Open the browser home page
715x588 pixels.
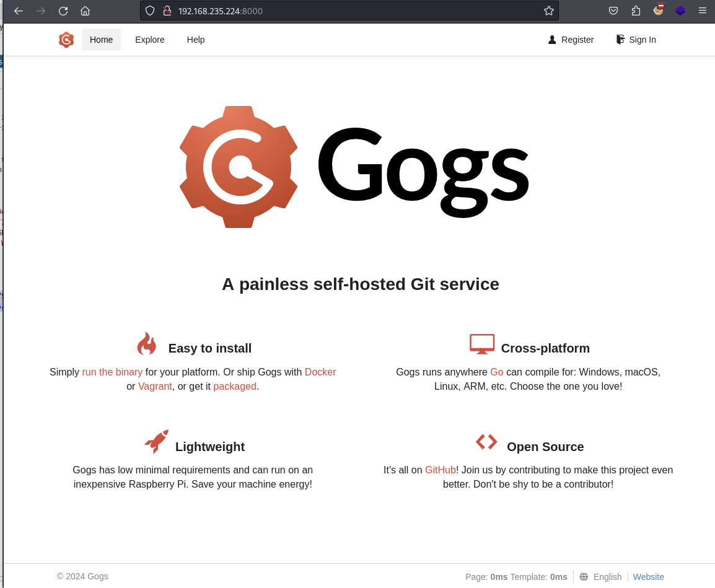coord(86,11)
